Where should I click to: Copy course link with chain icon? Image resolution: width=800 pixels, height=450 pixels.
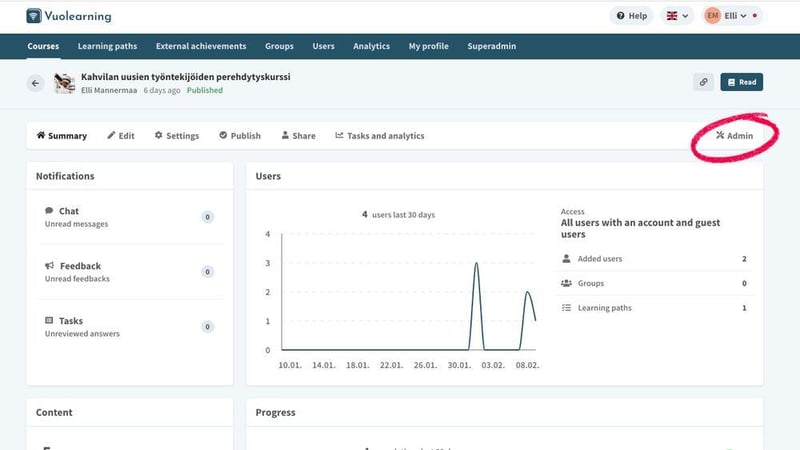[x=704, y=82]
